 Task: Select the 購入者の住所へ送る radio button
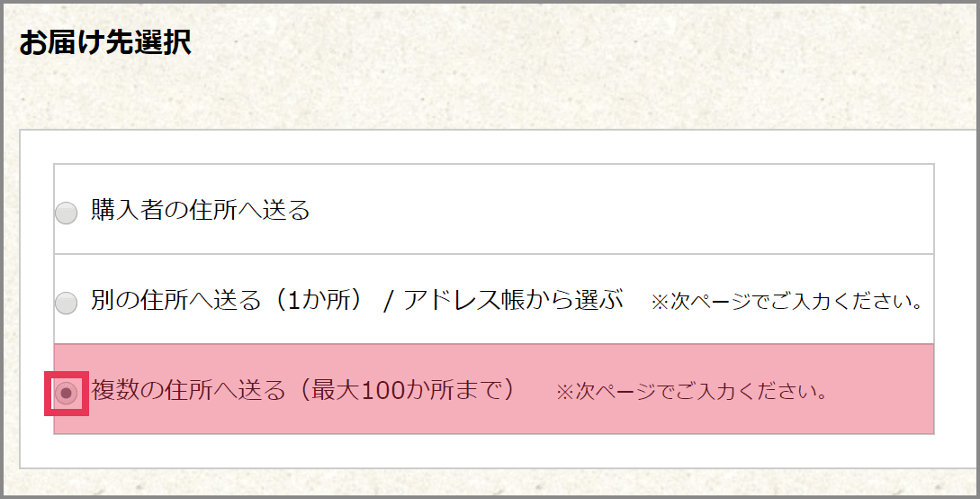coord(67,213)
